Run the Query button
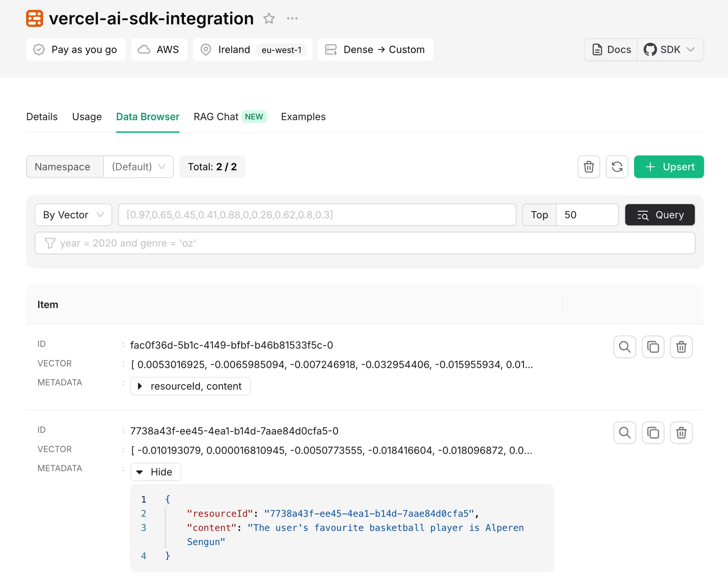Image resolution: width=728 pixels, height=580 pixels. click(x=660, y=215)
